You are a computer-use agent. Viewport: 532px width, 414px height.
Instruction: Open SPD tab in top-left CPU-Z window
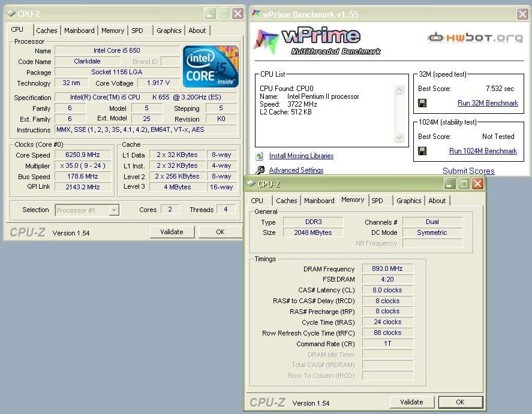[x=137, y=31]
